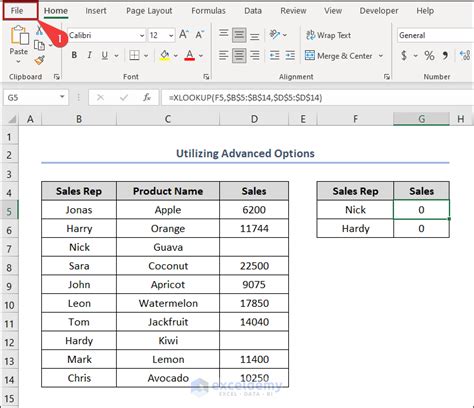Toggle Center horizontal alignment
This screenshot has width=474, height=408.
(239, 55)
